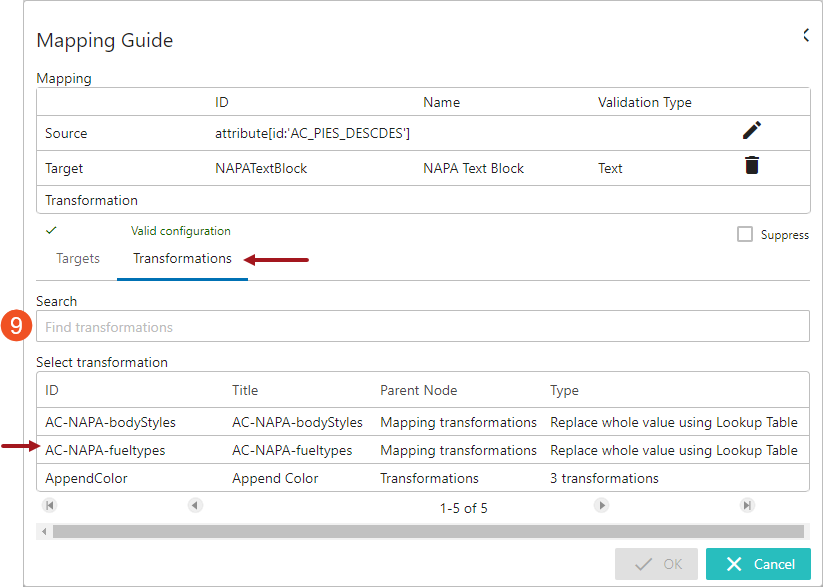823x587 pixels.
Task: Open the Transformations tab
Action: tap(182, 259)
